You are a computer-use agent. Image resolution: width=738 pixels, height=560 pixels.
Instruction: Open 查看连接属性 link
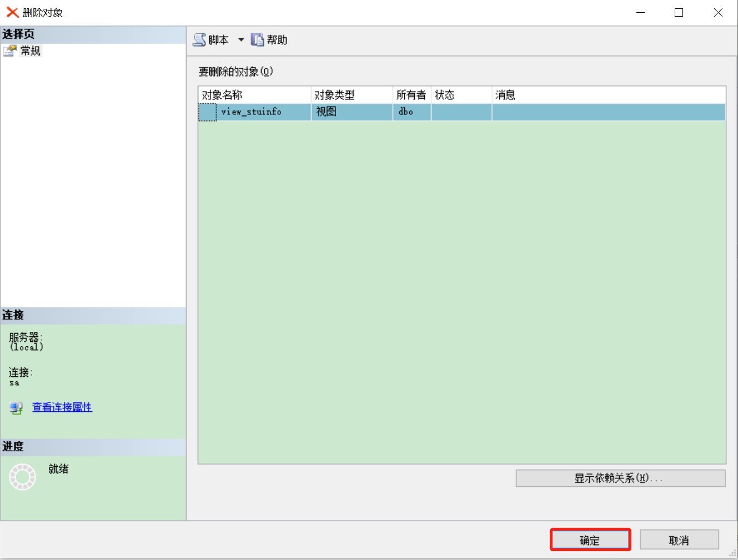pyautogui.click(x=62, y=407)
